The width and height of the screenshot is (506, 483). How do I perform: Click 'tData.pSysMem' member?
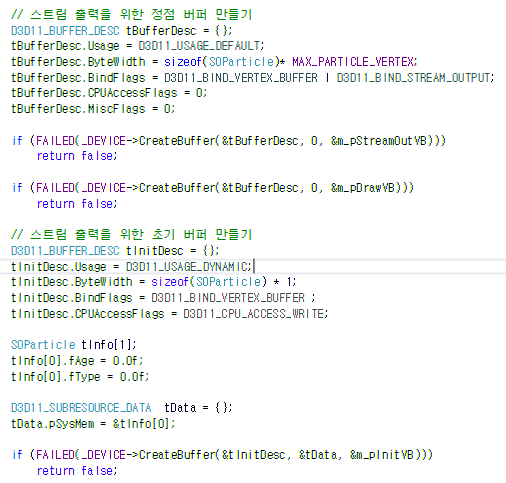pyautogui.click(x=53, y=424)
